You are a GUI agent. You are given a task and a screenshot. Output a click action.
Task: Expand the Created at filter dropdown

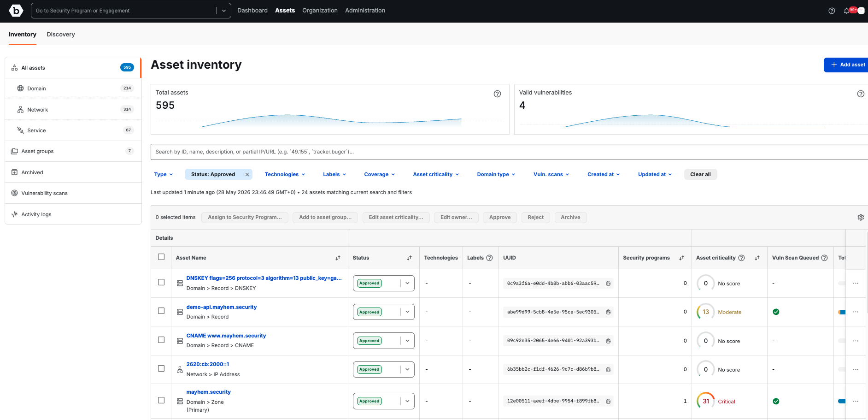(x=604, y=174)
